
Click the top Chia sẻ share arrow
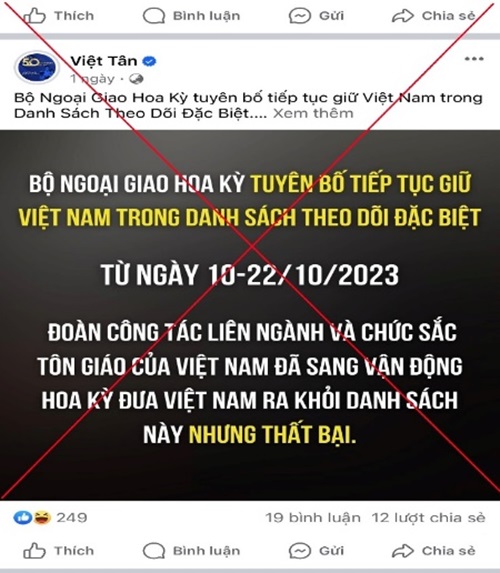pyautogui.click(x=402, y=16)
